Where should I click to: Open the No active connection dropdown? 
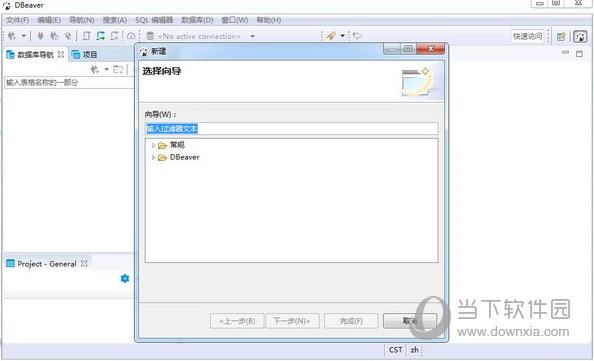tap(252, 36)
